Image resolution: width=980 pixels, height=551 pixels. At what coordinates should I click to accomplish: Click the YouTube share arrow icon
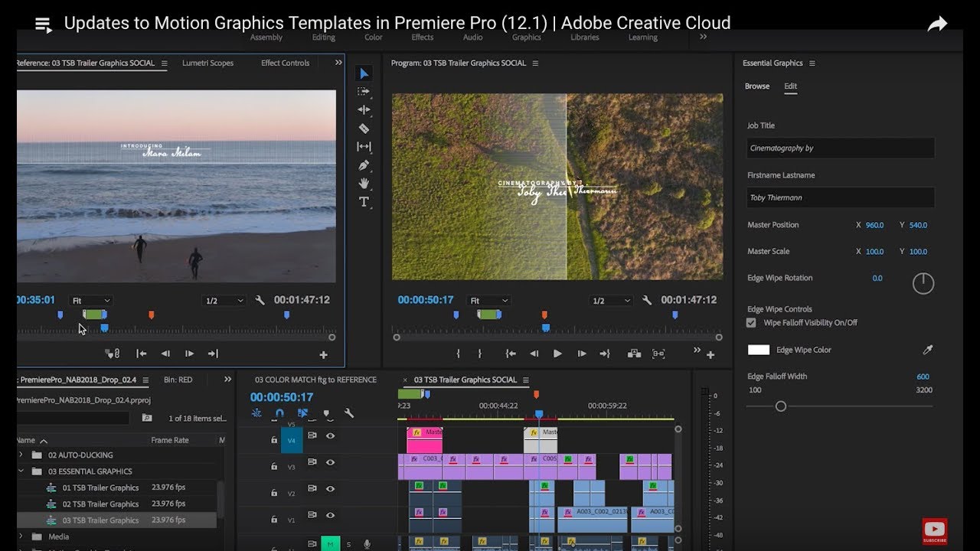(937, 24)
